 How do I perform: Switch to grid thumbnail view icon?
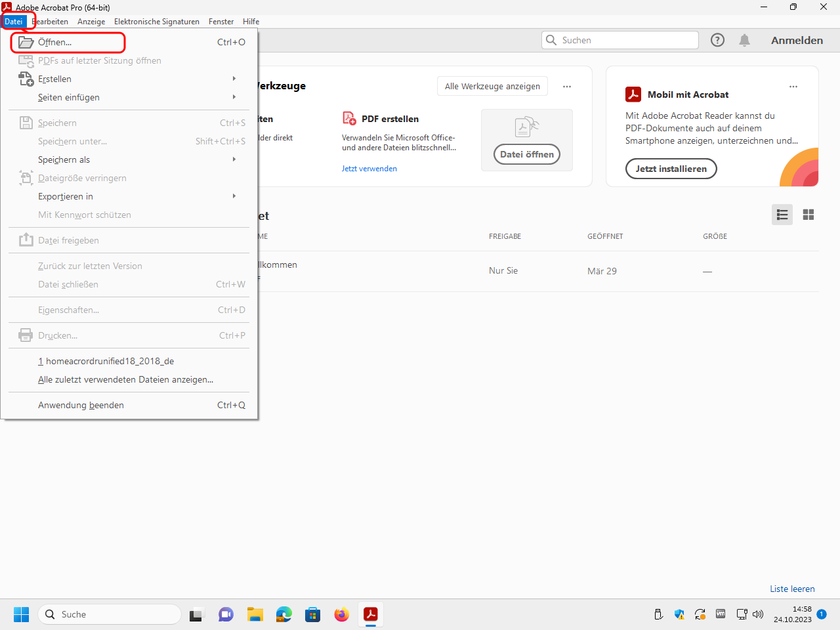808,215
